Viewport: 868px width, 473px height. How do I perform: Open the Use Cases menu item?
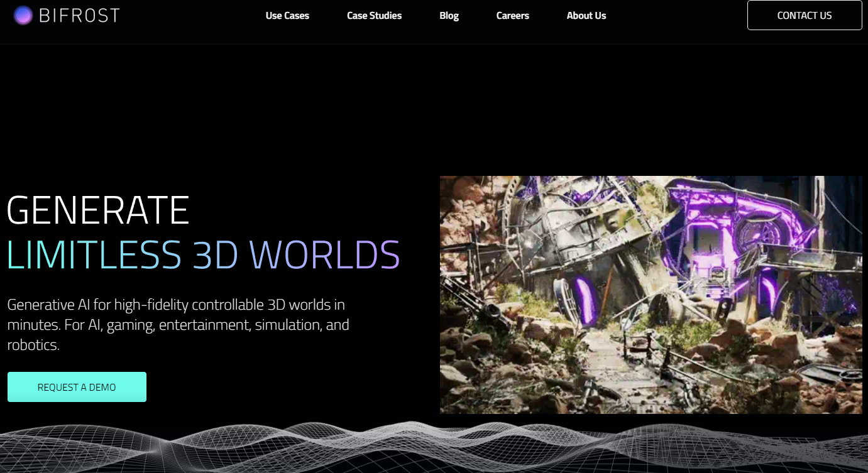click(x=287, y=16)
